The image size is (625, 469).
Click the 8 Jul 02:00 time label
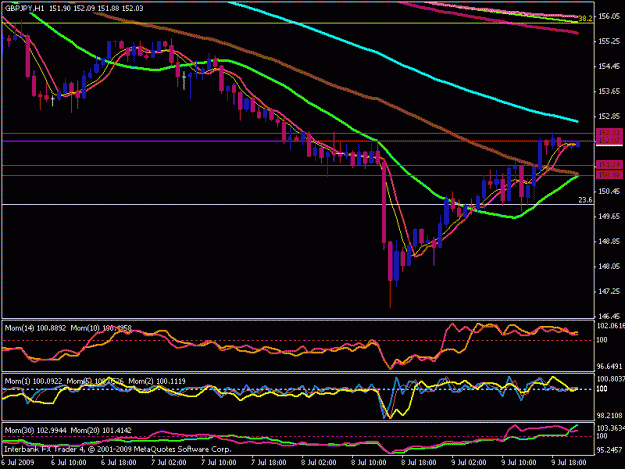point(318,462)
